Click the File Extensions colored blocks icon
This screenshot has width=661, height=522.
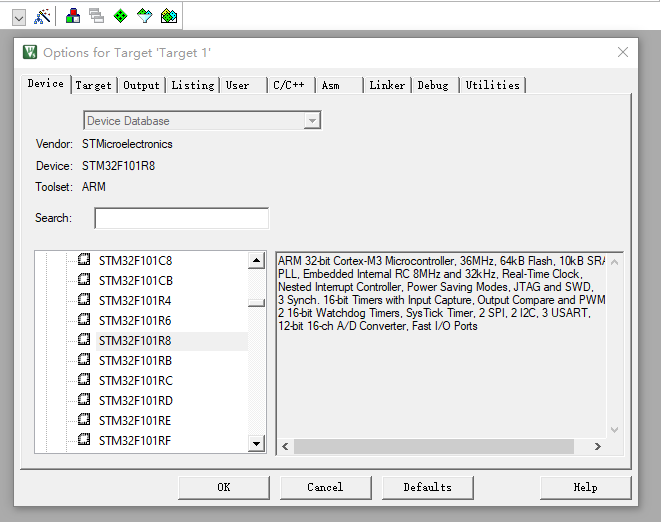[x=73, y=16]
